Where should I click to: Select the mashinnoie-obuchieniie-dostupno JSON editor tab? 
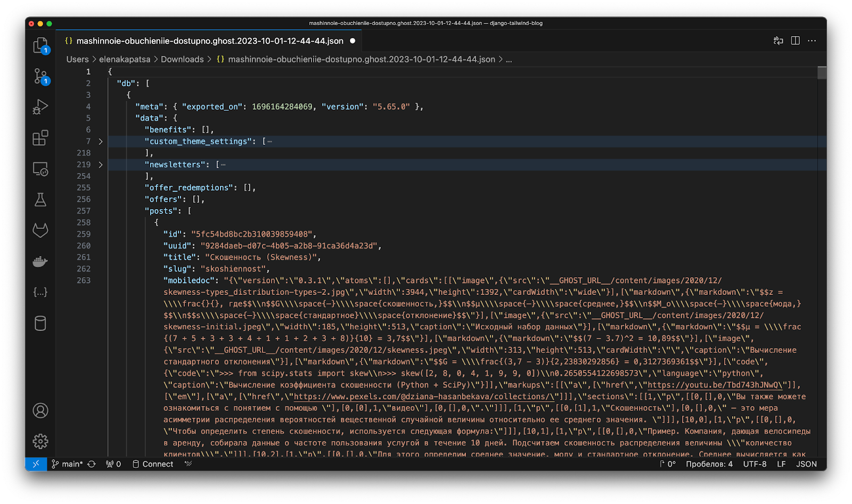(210, 41)
